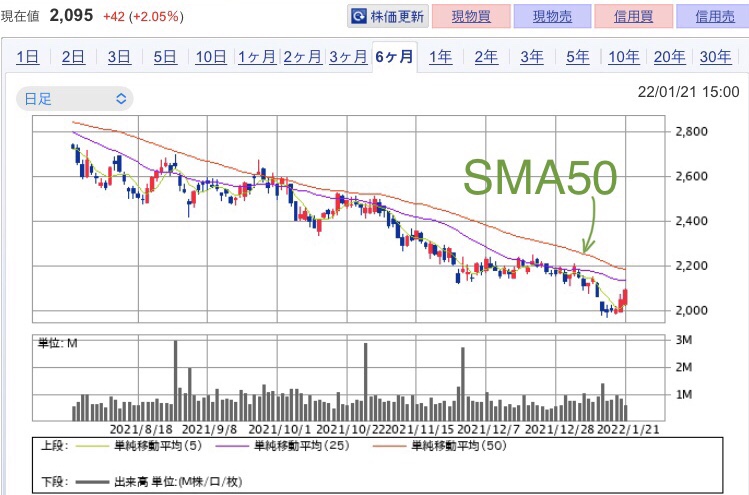Switch chart range to 20年
Screen dimensions: 749x495
tap(669, 57)
